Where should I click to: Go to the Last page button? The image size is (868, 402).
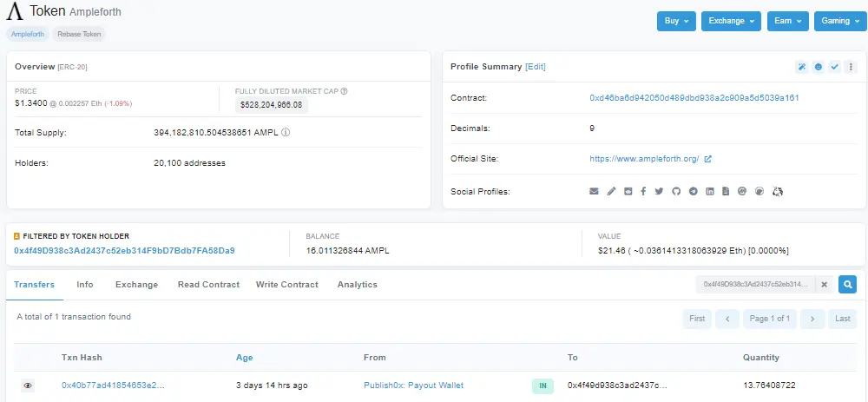[843, 319]
